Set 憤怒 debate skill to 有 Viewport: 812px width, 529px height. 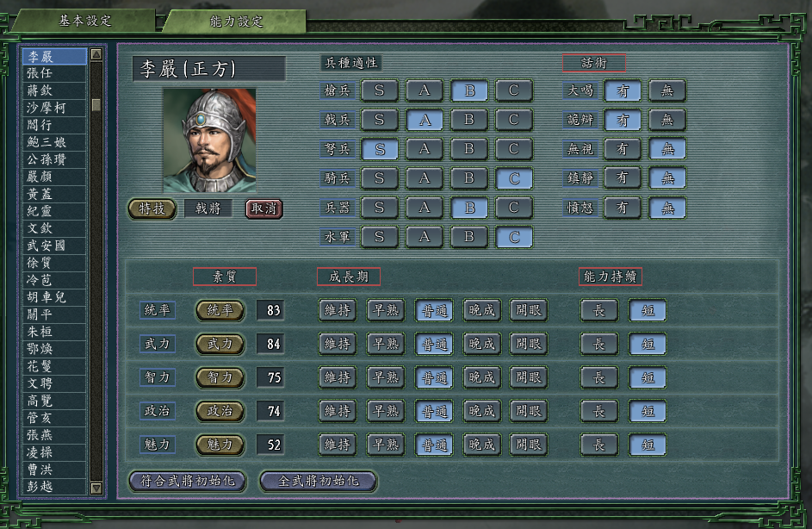[623, 208]
